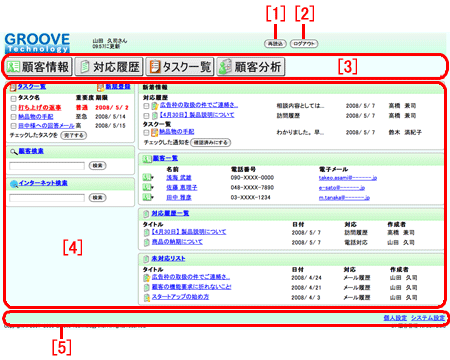Focus the 顧客検索 text field
The image size is (450, 360).
tap(47, 166)
